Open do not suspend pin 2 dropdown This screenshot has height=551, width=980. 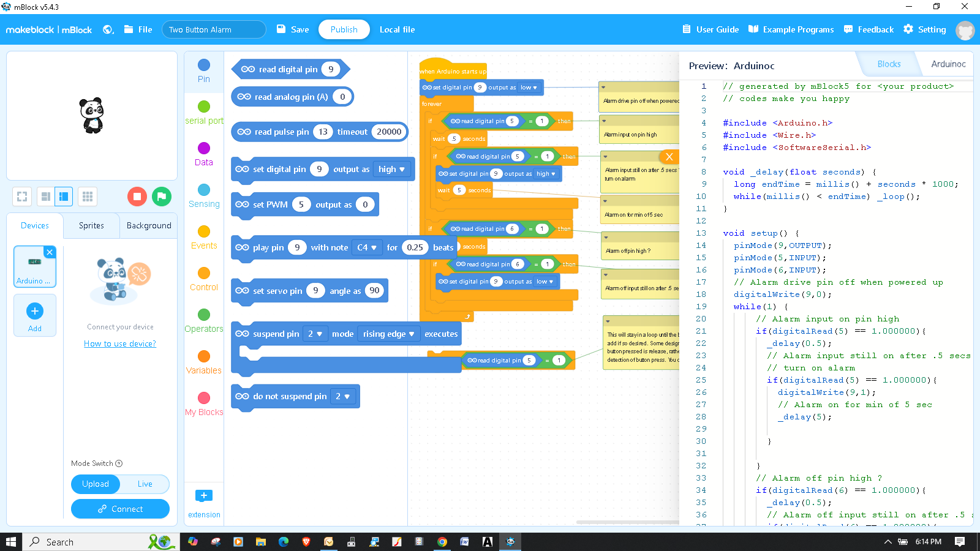click(343, 396)
